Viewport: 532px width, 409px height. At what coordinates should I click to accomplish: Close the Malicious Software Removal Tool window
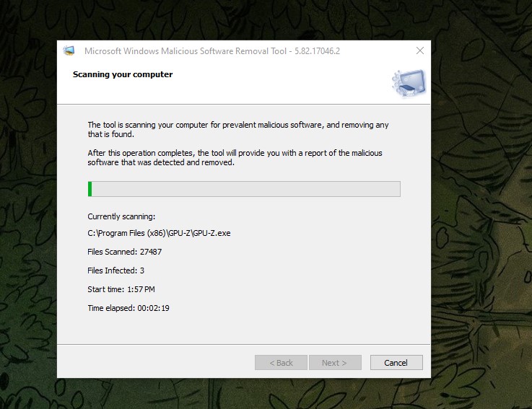pos(420,51)
